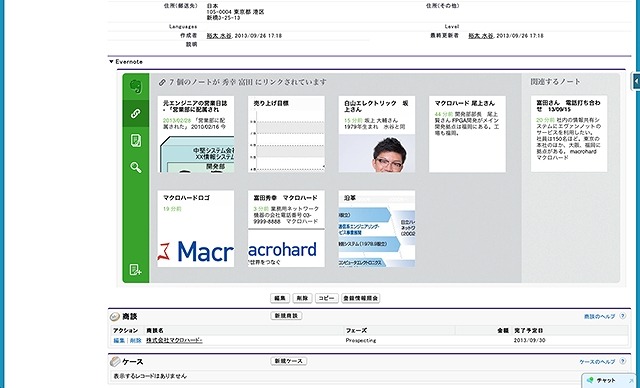Create a new note with the plus note icon

coord(136,270)
